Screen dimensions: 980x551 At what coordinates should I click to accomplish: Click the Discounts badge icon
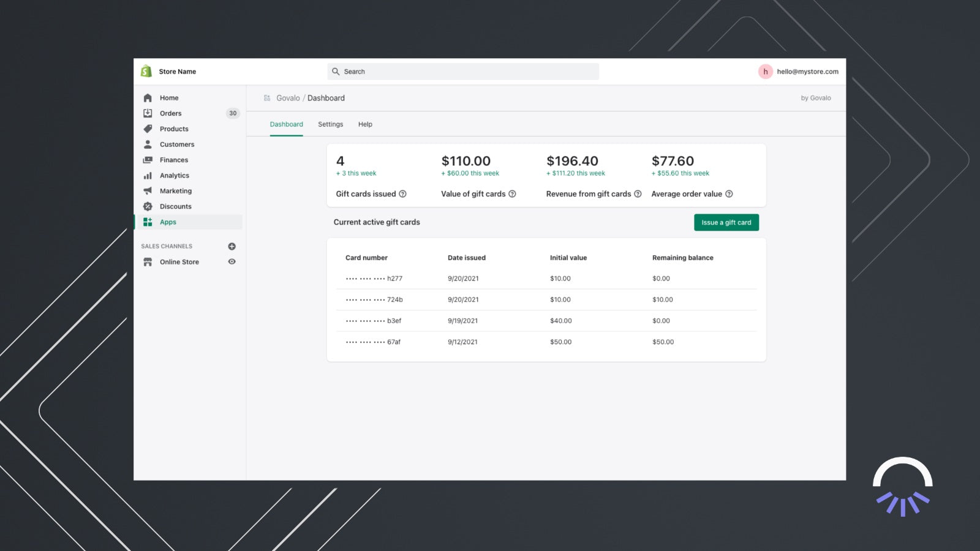coord(148,207)
